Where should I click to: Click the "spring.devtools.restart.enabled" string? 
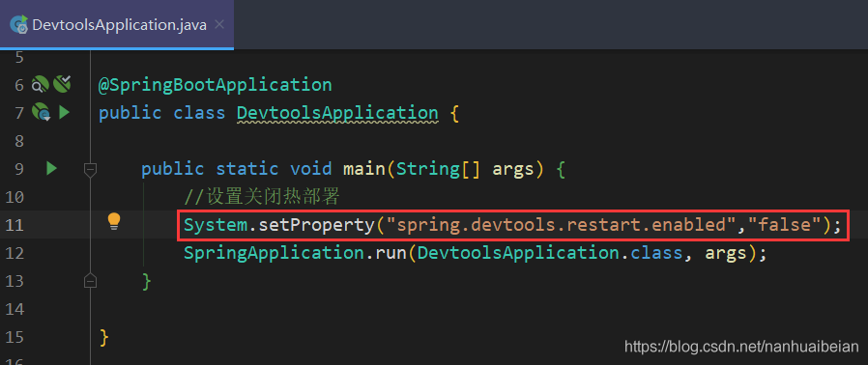click(x=560, y=225)
